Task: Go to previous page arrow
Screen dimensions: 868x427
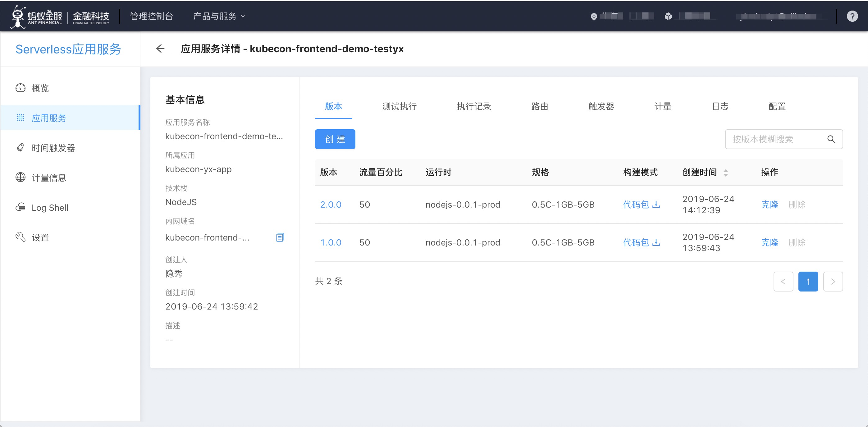Action: point(783,282)
